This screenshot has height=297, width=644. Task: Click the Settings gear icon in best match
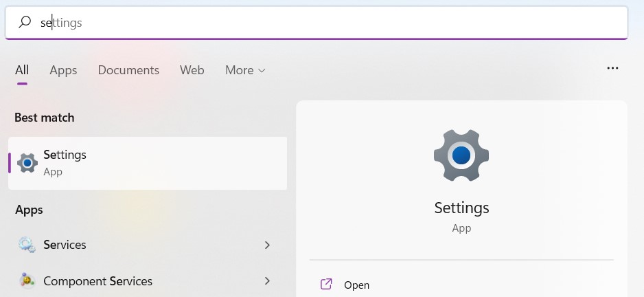(x=27, y=164)
